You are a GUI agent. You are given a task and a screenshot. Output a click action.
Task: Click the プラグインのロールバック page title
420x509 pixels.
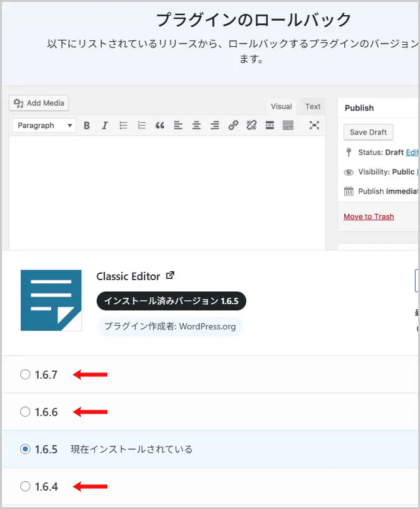pyautogui.click(x=253, y=20)
